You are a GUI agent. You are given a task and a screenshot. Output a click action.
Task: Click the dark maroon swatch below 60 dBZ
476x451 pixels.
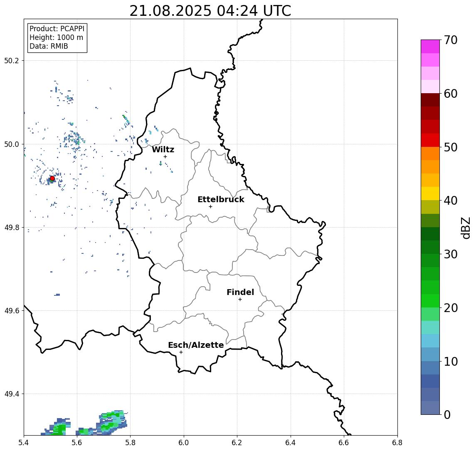[x=430, y=100]
